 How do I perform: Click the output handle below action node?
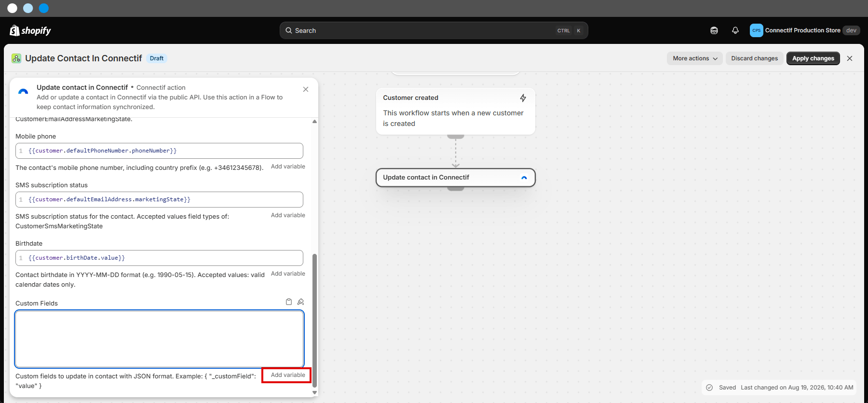pos(456,189)
